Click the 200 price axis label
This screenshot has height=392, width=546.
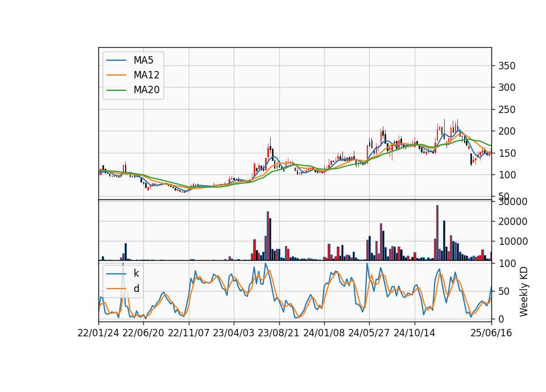pyautogui.click(x=507, y=131)
